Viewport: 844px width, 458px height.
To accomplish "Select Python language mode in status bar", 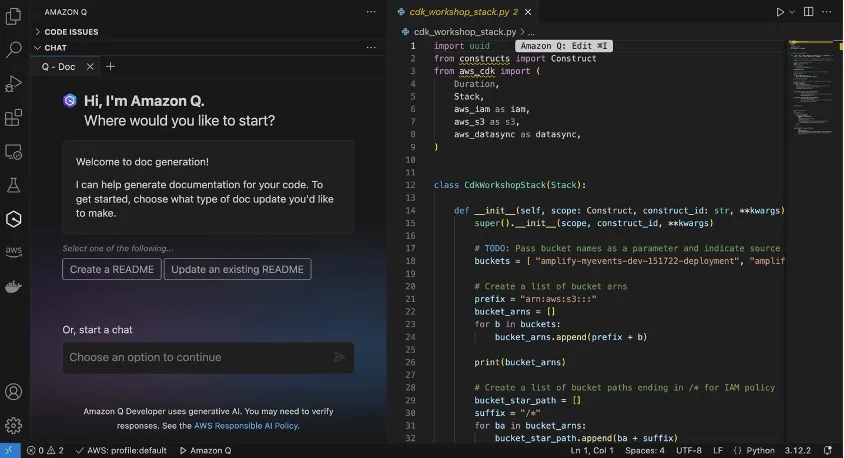I will click(760, 450).
